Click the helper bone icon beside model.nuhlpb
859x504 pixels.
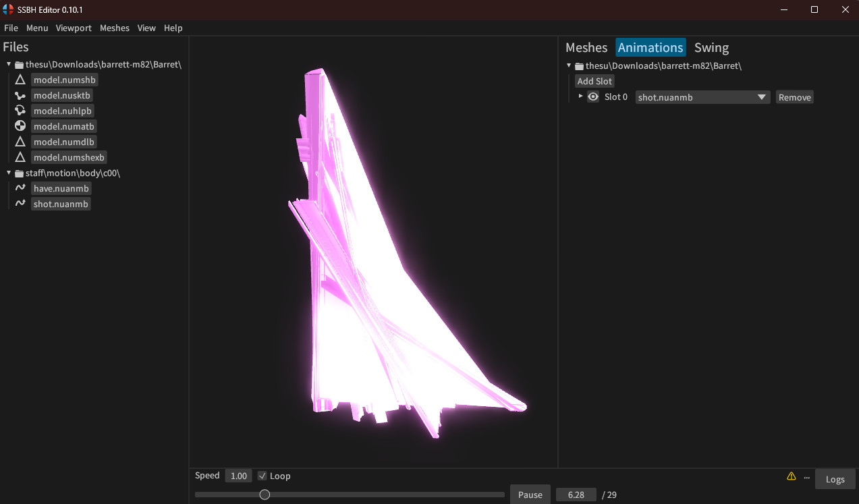20,111
